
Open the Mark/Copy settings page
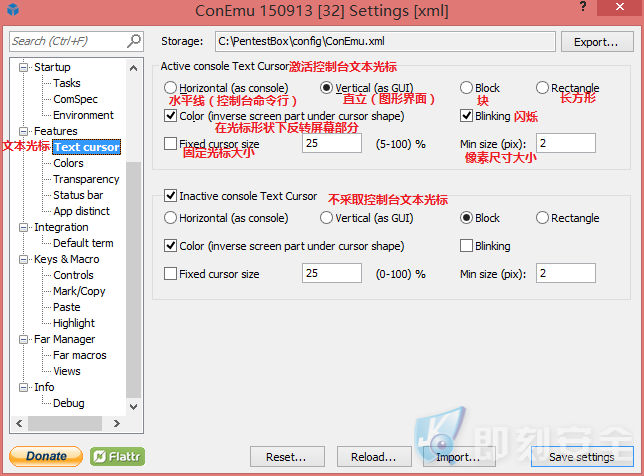[79, 291]
